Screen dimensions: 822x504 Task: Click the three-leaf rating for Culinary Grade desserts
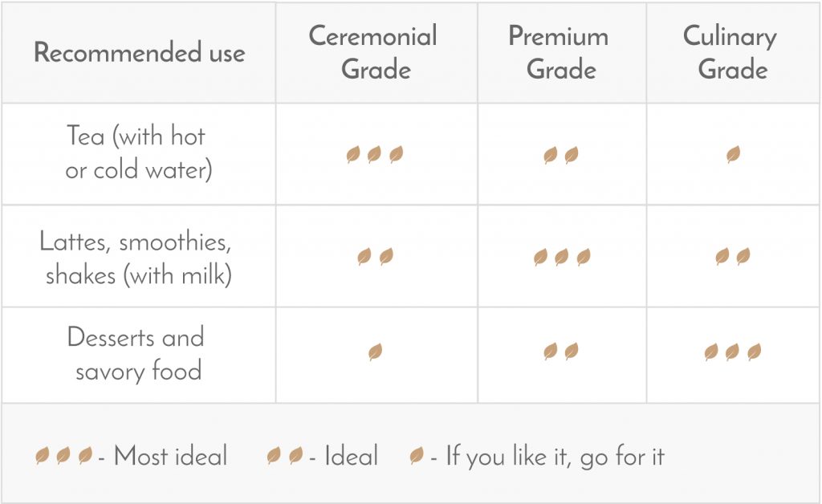point(732,352)
